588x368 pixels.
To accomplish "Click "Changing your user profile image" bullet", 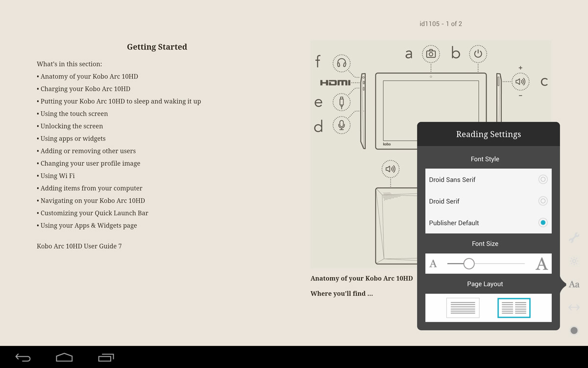I will pyautogui.click(x=89, y=163).
